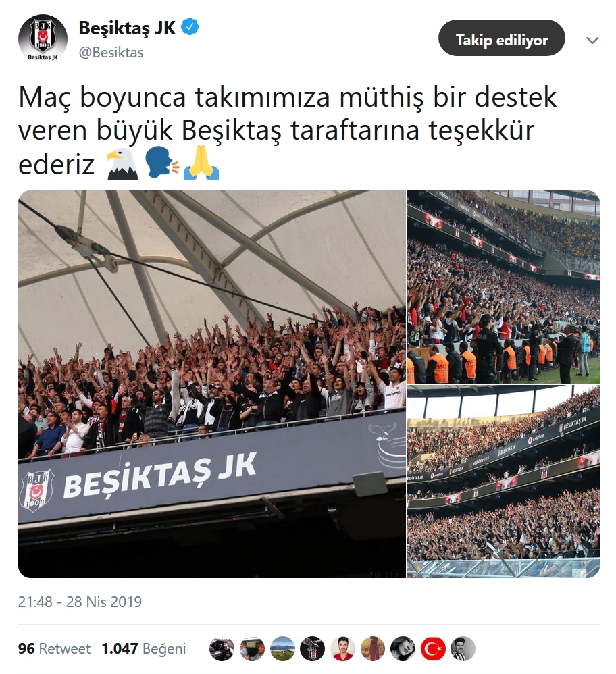Click the first liker avatar in the row
Viewport: 616px width, 674px height.
click(x=222, y=648)
